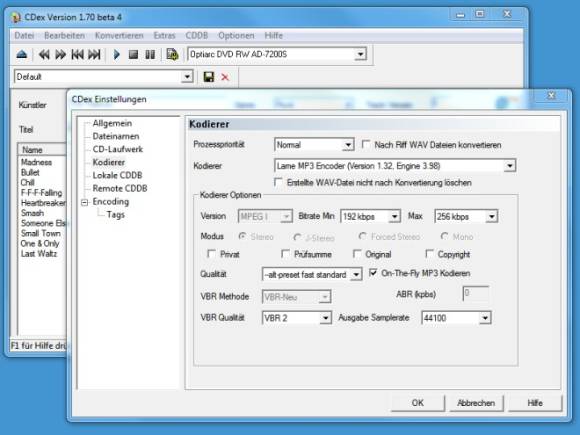Select Remote CDDB in settings tree

(x=120, y=188)
